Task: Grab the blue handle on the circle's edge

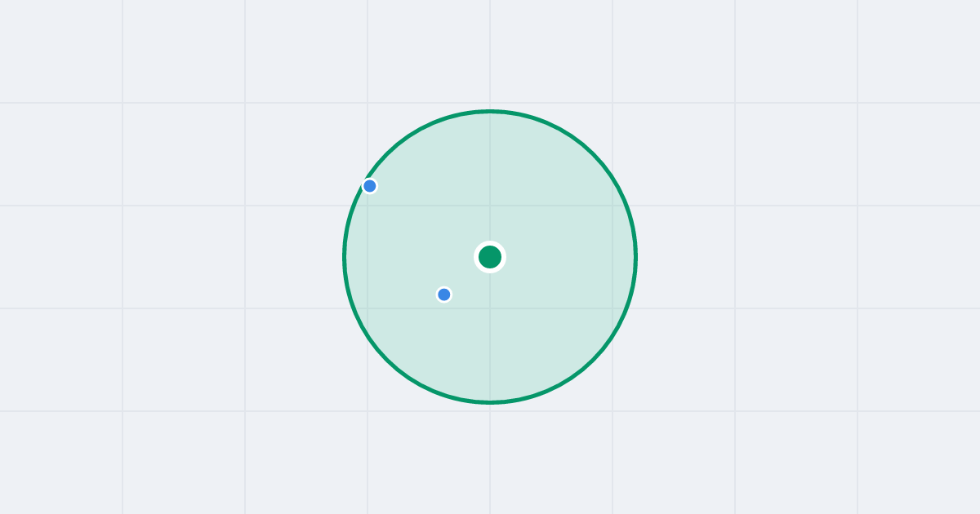Action: pyautogui.click(x=370, y=186)
